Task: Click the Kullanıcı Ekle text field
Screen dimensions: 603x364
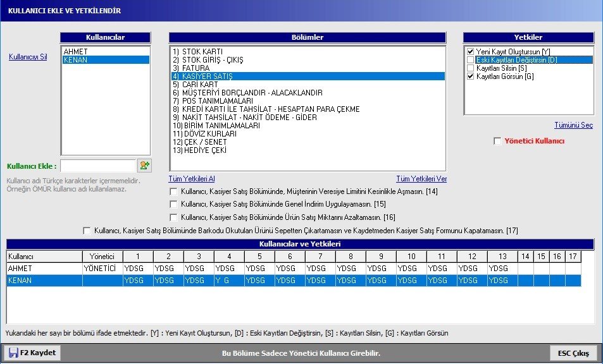Action: point(98,166)
